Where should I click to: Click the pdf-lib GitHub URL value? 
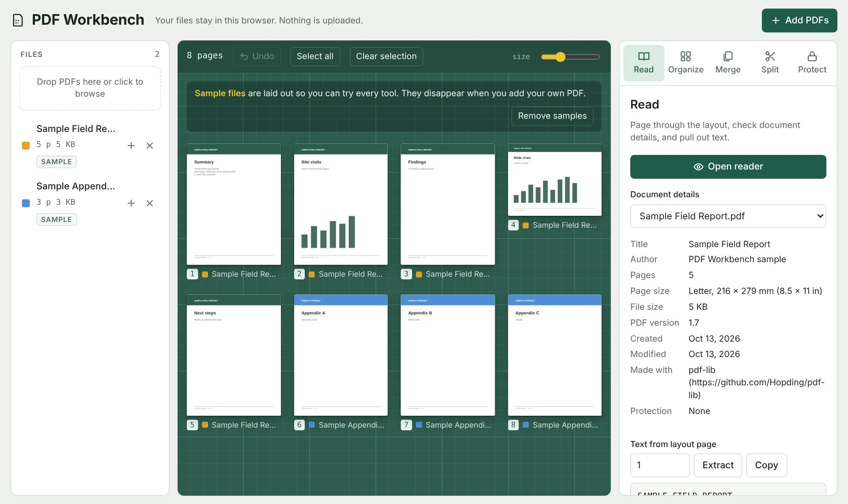[756, 383]
